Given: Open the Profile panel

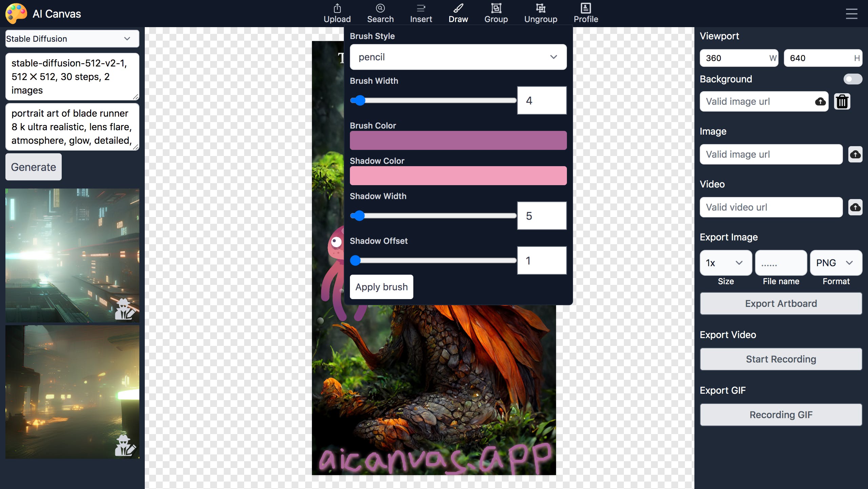Looking at the screenshot, I should click(585, 13).
